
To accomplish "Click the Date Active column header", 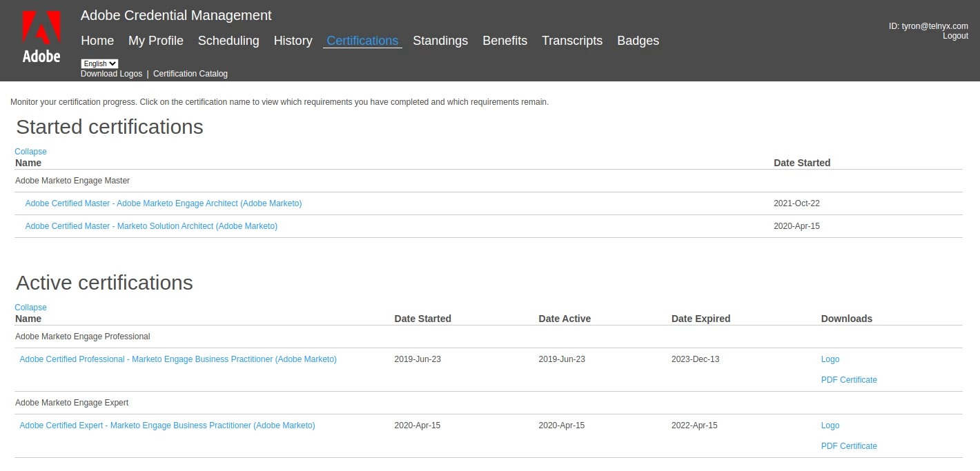I will (565, 319).
